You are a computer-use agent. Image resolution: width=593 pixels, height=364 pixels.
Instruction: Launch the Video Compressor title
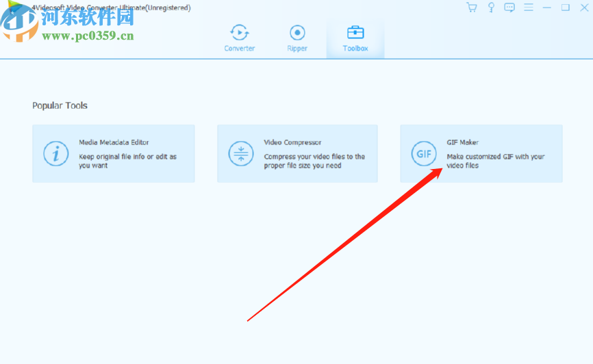click(x=292, y=142)
